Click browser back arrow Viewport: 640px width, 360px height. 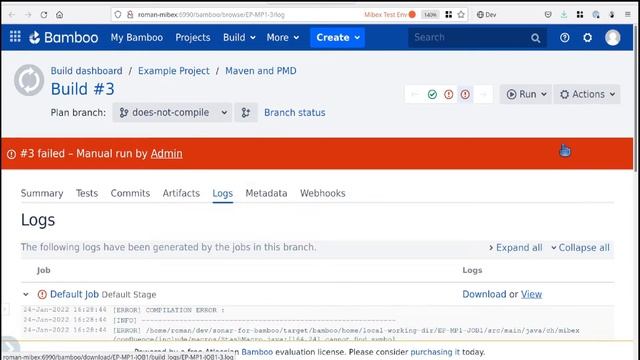tap(11, 15)
